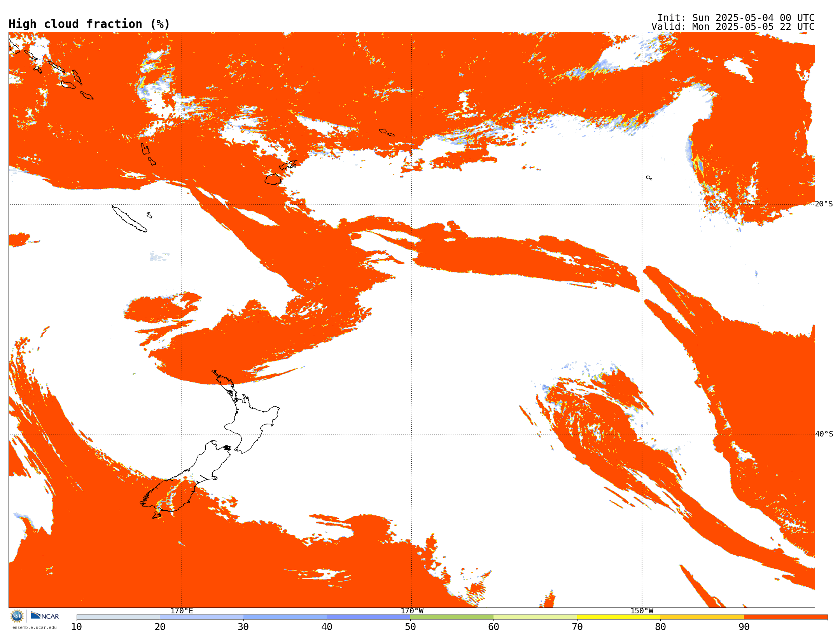Click the '170°E' longitude label
The width and height of the screenshot is (840, 632).
pyautogui.click(x=182, y=611)
